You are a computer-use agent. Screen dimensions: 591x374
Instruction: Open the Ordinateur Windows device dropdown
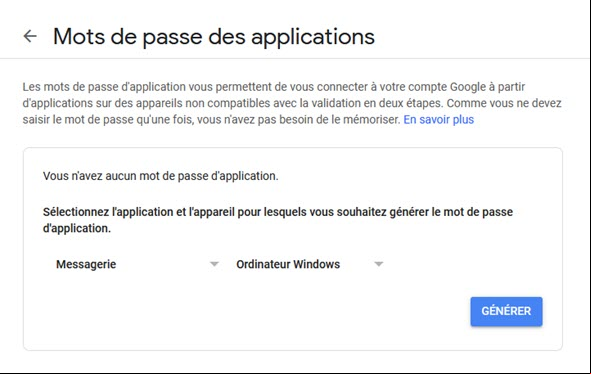(x=310, y=264)
